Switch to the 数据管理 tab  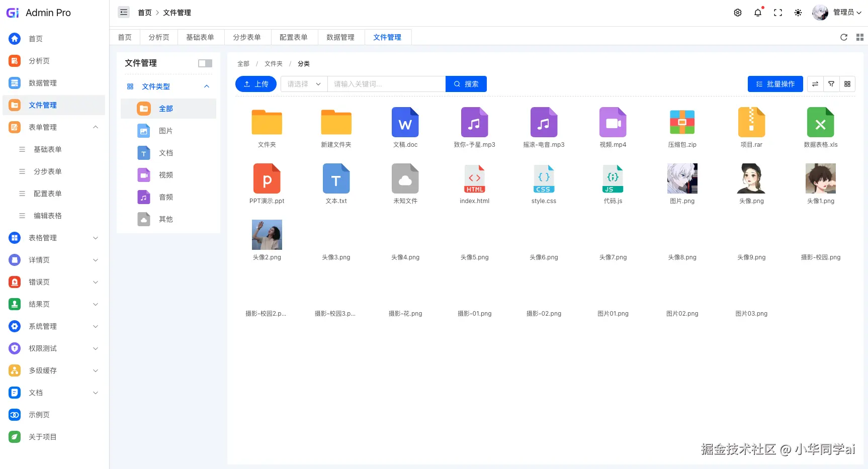coord(340,37)
